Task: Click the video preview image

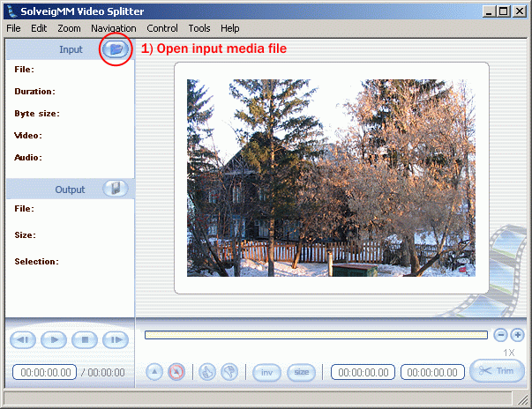Action: [x=331, y=178]
